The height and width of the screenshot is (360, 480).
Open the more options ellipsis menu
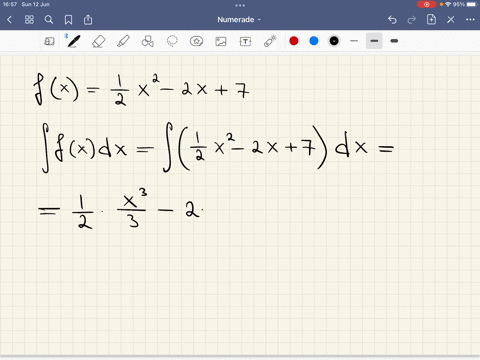(470, 20)
